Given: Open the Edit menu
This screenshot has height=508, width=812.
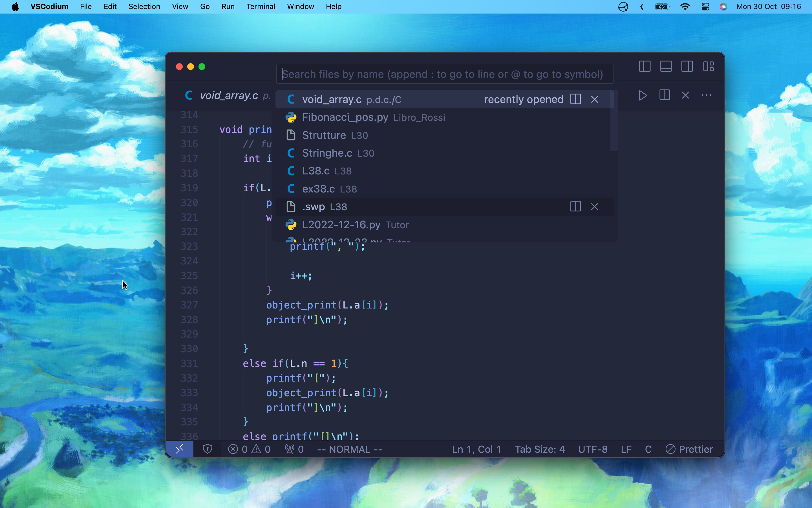Looking at the screenshot, I should [110, 6].
